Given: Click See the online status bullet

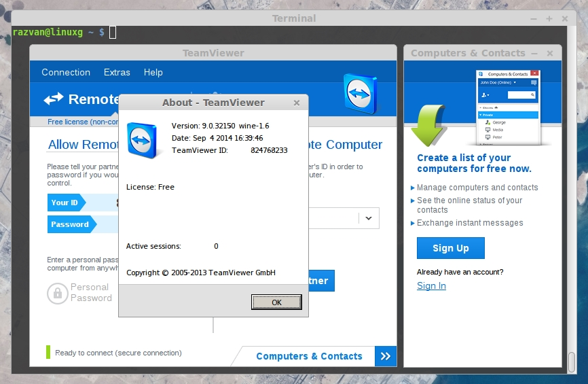Looking at the screenshot, I should (x=469, y=205).
